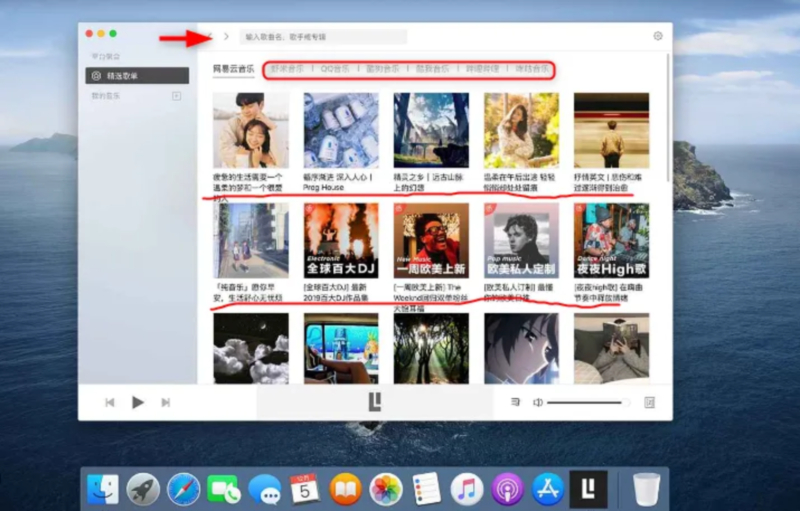
Task: Click the 「纯音乐」 playlist title text
Action: [247, 293]
